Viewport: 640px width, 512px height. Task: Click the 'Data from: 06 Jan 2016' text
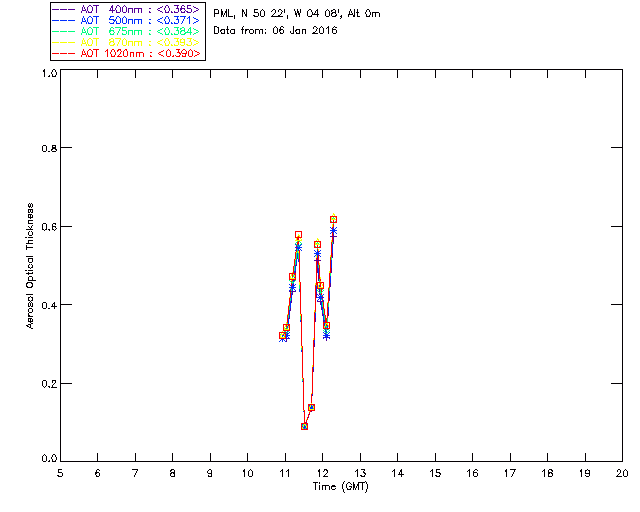pyautogui.click(x=275, y=30)
